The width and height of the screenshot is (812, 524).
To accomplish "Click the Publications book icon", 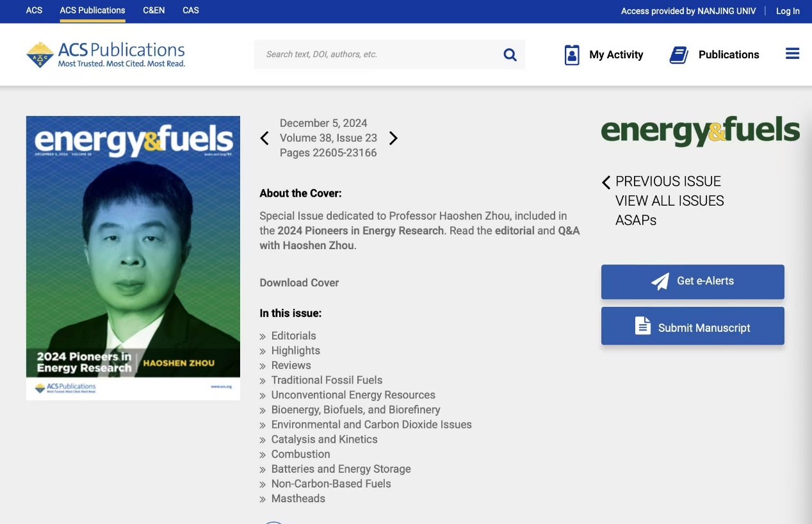I will [x=679, y=55].
